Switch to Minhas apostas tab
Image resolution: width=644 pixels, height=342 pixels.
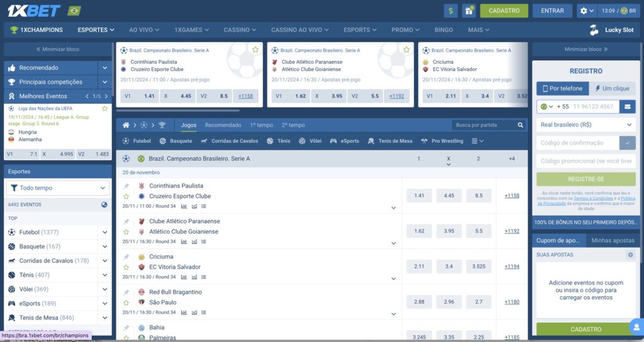613,241
